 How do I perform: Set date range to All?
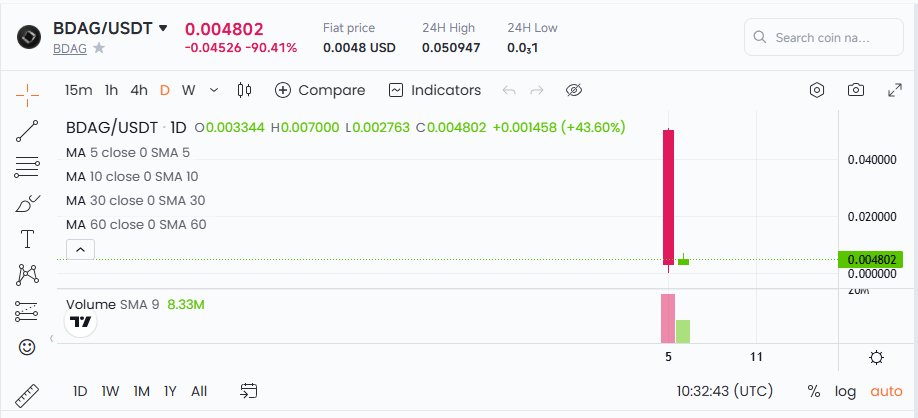click(x=199, y=391)
